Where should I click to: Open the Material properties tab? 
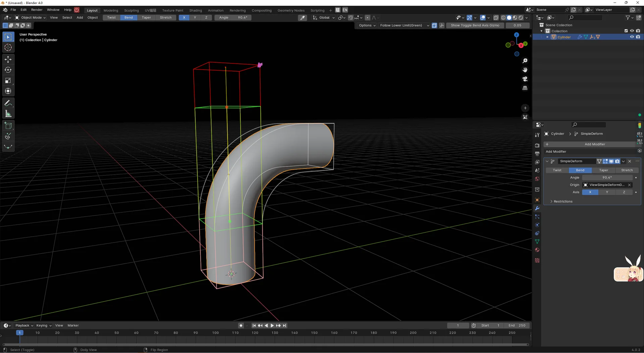coord(537,250)
